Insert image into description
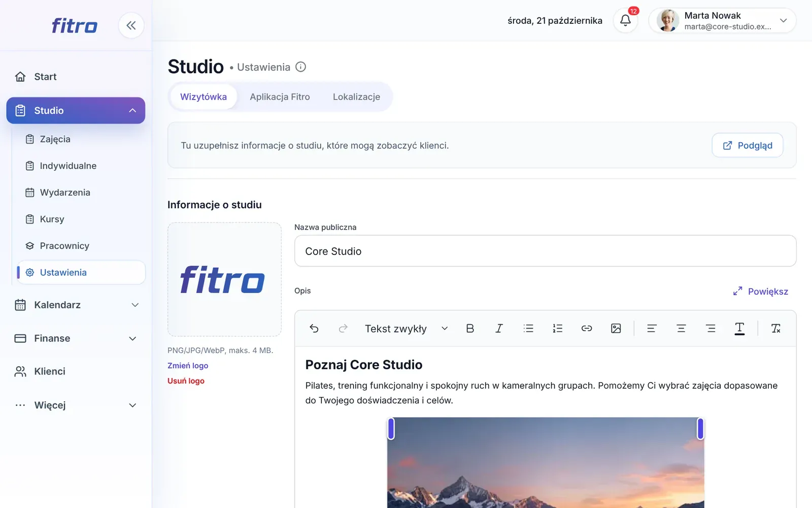 pyautogui.click(x=616, y=329)
